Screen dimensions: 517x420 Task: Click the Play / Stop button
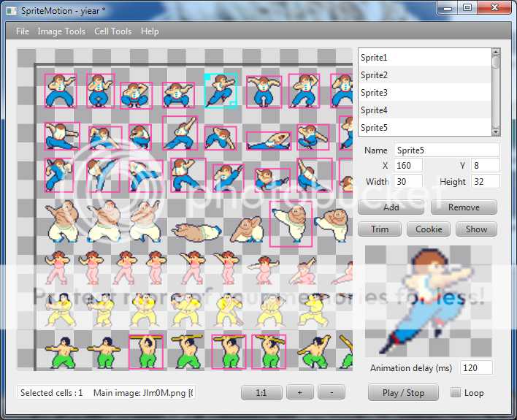pos(403,393)
